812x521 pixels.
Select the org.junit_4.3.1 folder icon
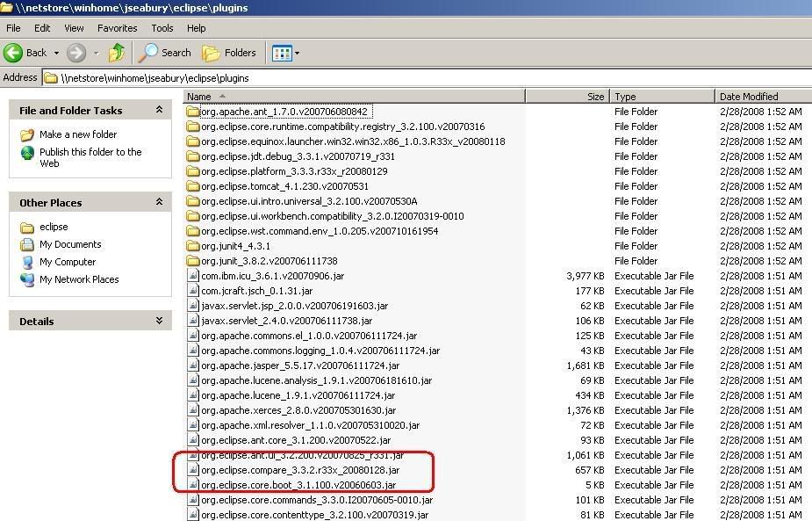[x=193, y=246]
